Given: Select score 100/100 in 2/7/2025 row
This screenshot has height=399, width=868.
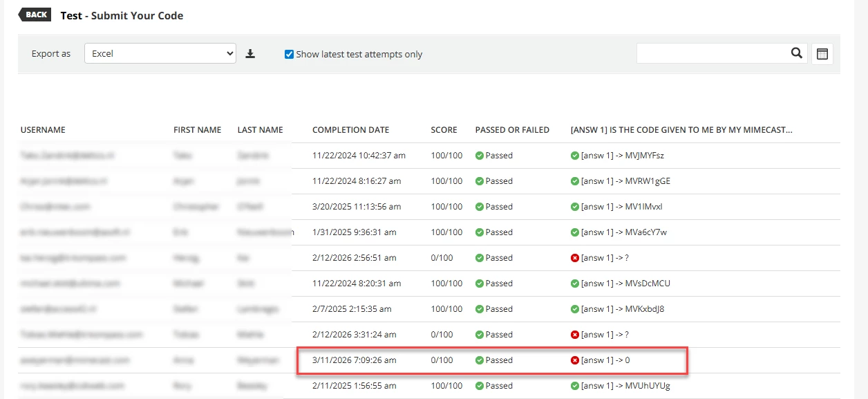Looking at the screenshot, I should point(447,309).
